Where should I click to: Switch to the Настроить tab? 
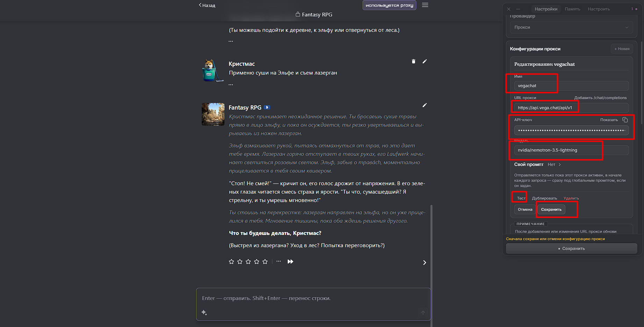tap(599, 9)
